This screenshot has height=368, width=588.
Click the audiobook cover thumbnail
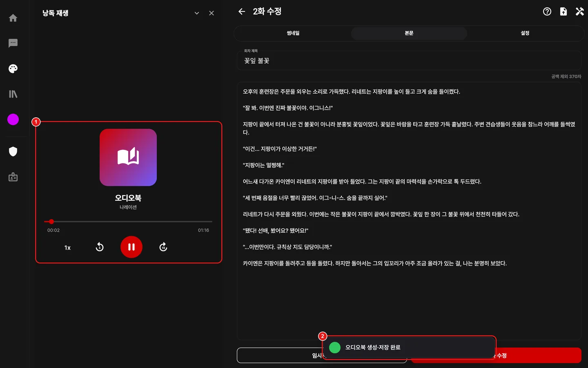tap(128, 157)
